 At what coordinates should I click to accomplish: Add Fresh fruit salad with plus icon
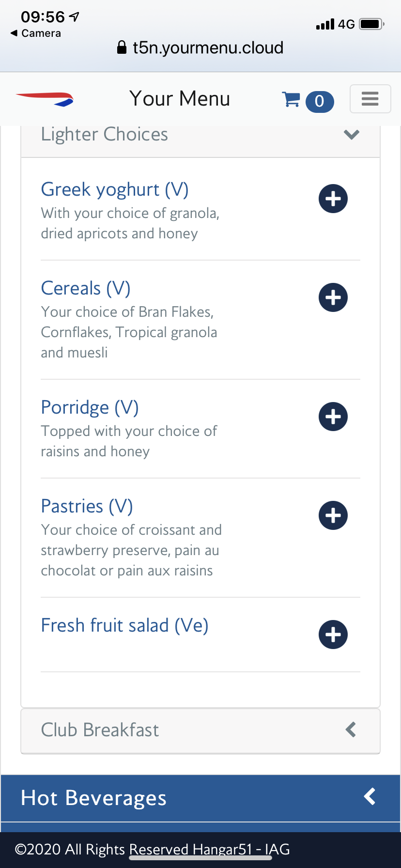pos(333,635)
